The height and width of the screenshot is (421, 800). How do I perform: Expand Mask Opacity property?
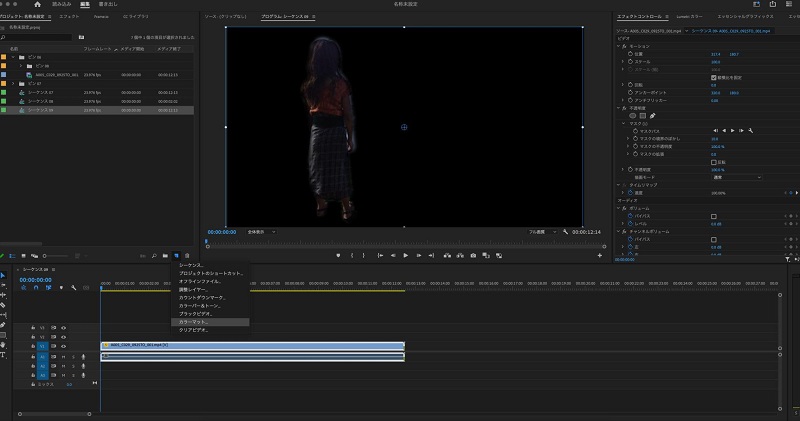628,146
